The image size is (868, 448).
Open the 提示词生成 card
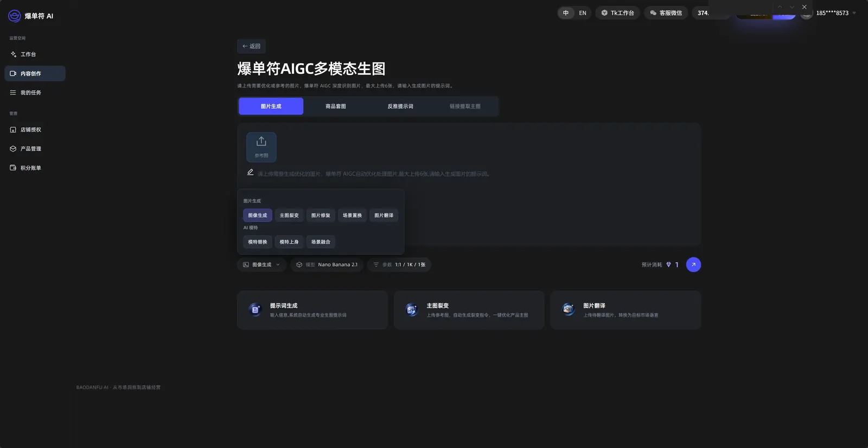(x=312, y=310)
